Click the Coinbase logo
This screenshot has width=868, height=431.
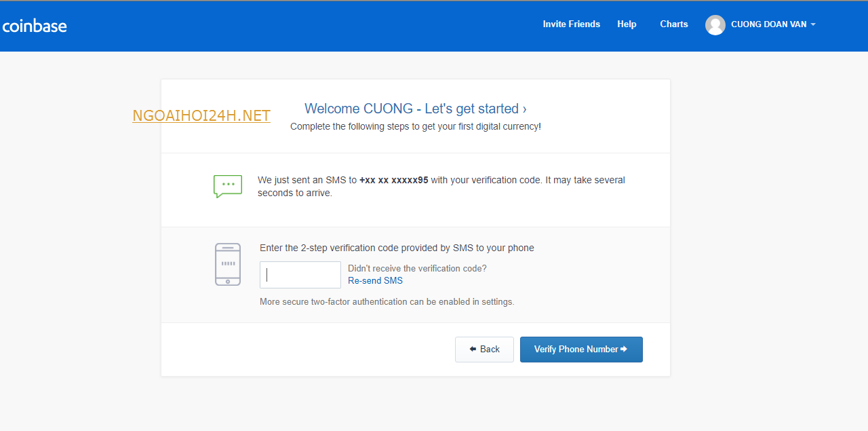pyautogui.click(x=35, y=26)
